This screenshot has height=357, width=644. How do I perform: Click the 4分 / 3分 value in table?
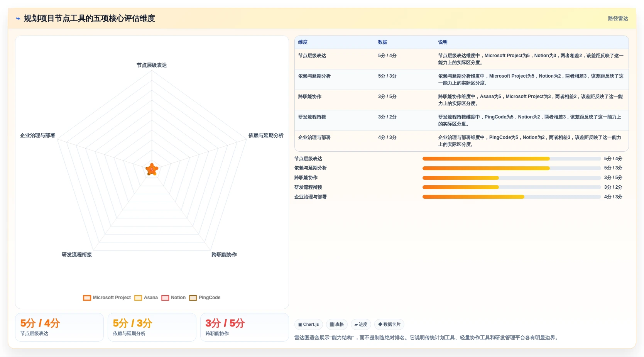click(x=387, y=137)
